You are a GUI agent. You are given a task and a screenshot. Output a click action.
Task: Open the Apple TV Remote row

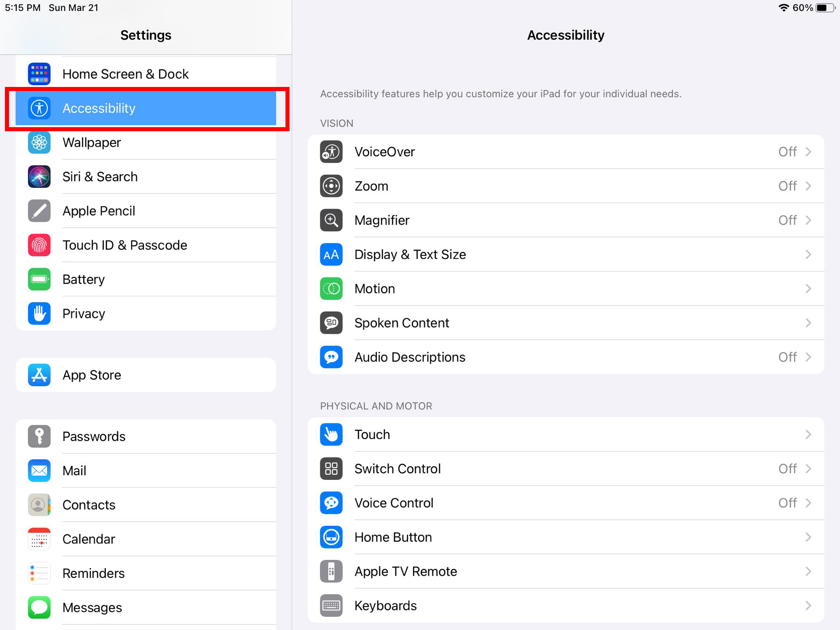click(x=566, y=571)
